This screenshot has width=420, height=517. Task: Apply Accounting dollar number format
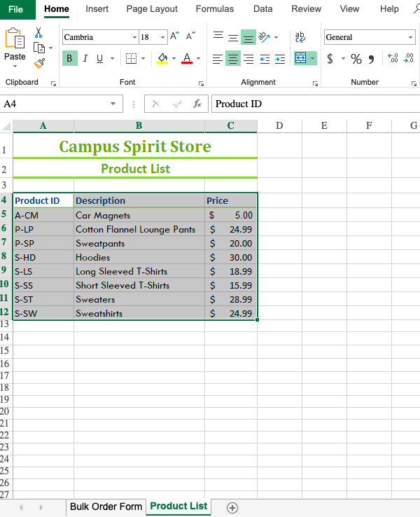330,59
